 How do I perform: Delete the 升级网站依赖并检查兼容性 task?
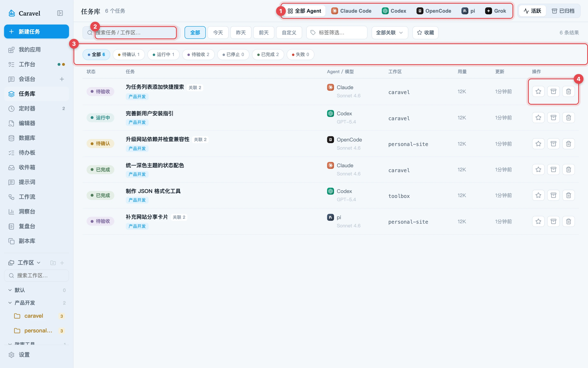click(x=568, y=144)
